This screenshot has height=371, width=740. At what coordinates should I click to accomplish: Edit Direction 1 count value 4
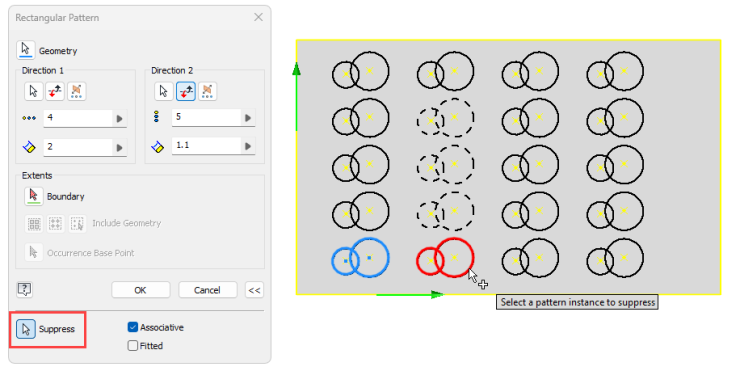coord(78,118)
